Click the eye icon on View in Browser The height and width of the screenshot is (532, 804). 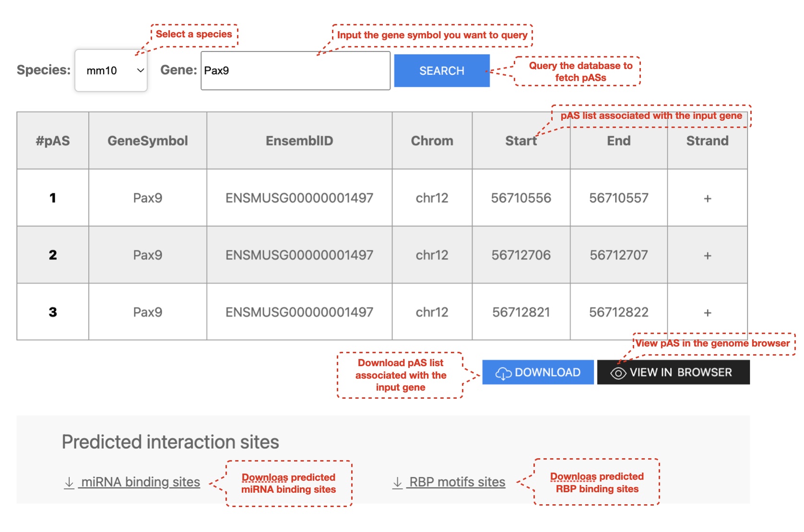coord(618,373)
